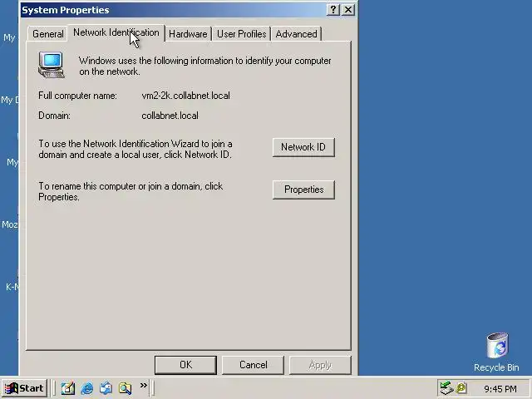Switch to the Advanced tab
Image resolution: width=532 pixels, height=399 pixels.
coord(296,34)
